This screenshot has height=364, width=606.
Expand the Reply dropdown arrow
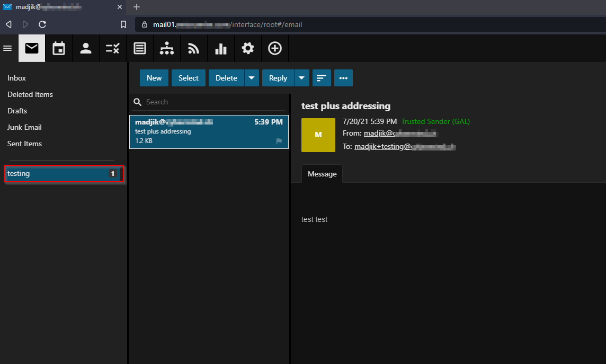tap(301, 78)
